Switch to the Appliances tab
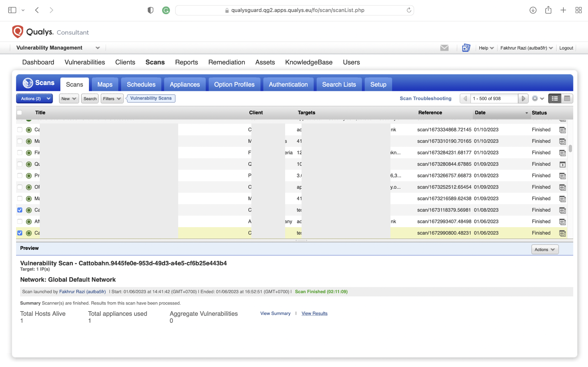 (x=185, y=84)
